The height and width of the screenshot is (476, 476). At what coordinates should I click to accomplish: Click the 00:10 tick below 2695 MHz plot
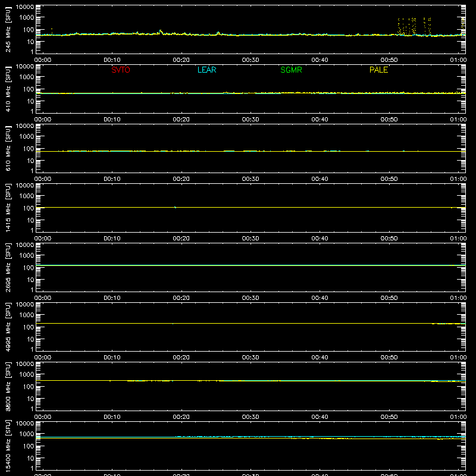click(x=112, y=298)
